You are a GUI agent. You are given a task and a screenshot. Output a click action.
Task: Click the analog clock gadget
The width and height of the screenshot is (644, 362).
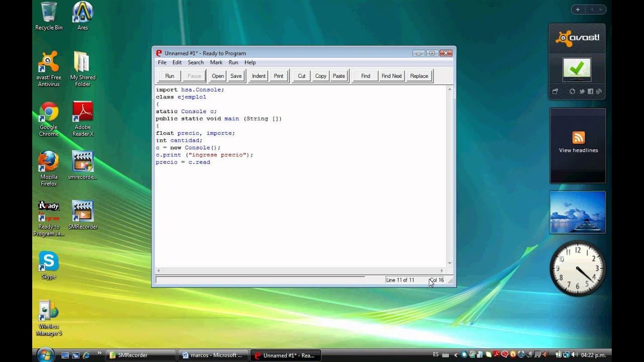(577, 268)
